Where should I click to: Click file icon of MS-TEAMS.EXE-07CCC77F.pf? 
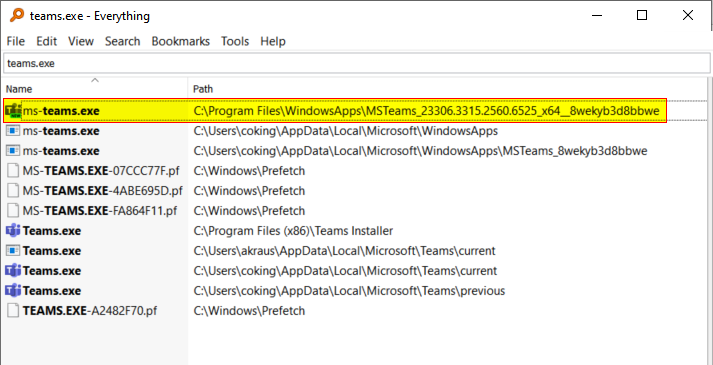click(x=14, y=171)
